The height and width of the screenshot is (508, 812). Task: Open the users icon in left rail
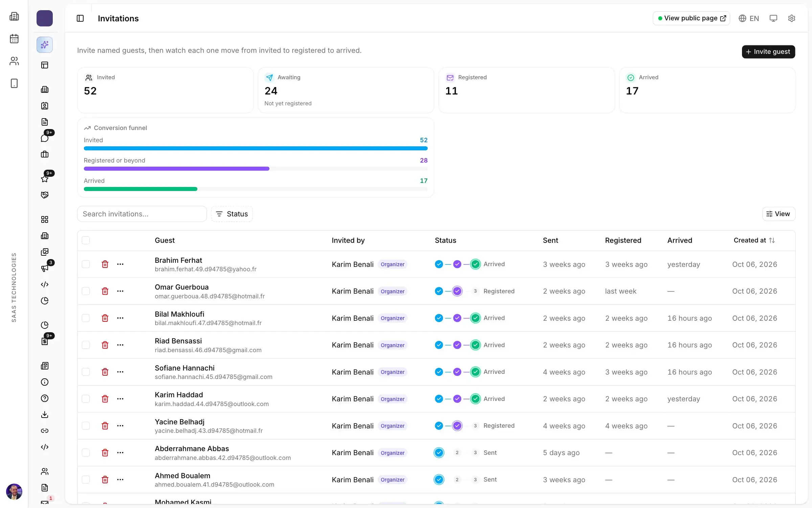coord(14,61)
